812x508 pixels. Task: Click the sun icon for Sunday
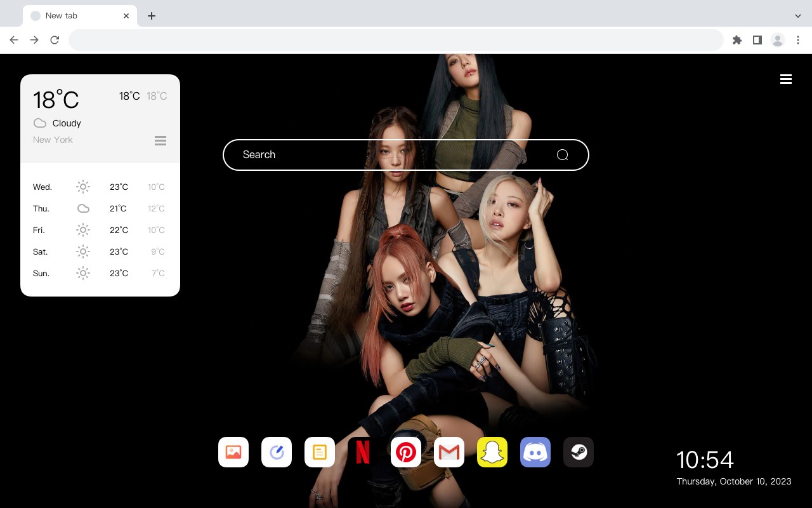(x=83, y=273)
